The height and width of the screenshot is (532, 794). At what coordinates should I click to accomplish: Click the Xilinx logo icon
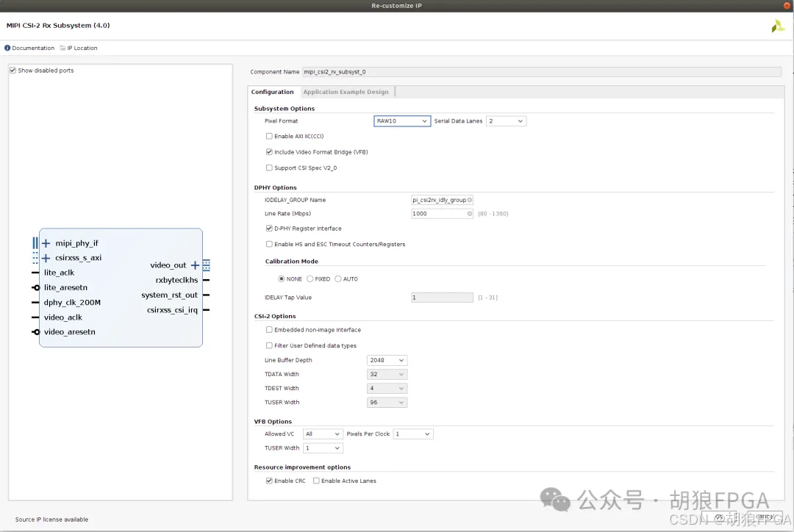point(777,26)
